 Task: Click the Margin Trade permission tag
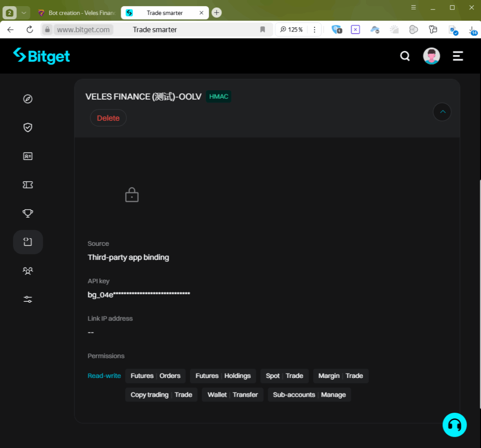(341, 376)
